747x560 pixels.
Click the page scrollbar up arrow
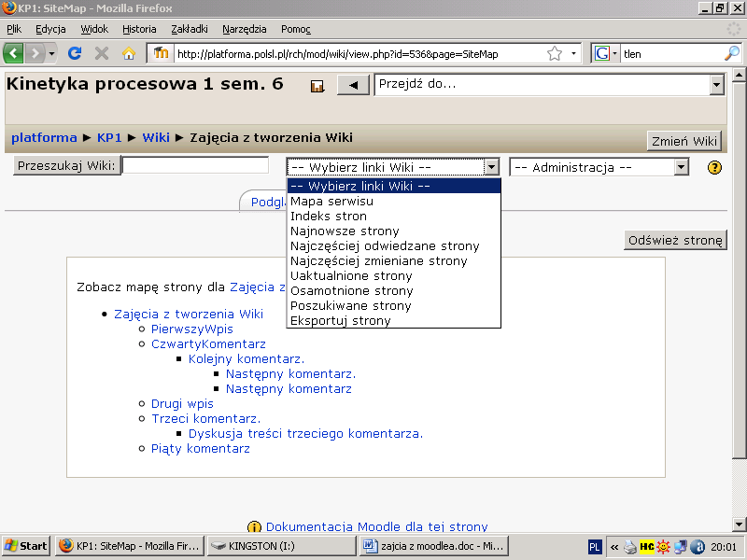tap(739, 76)
